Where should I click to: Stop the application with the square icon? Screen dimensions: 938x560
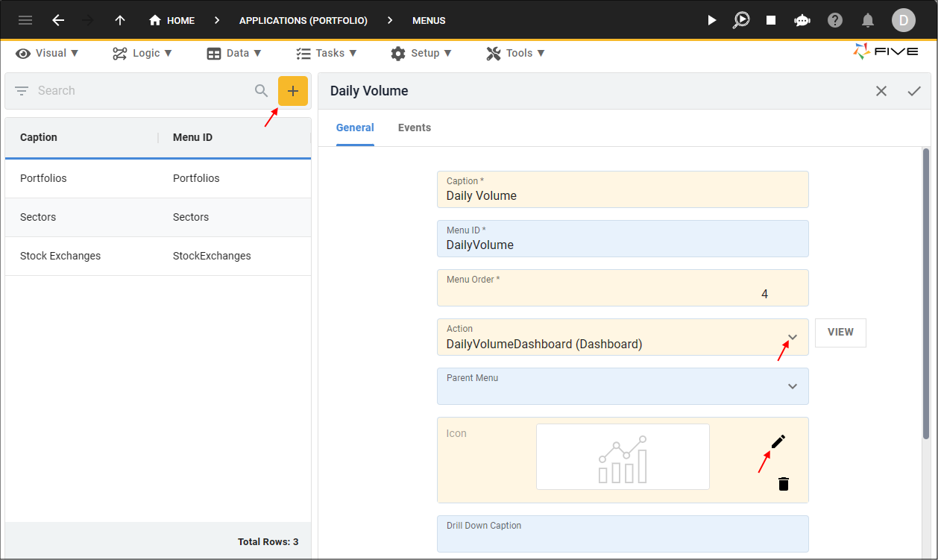[771, 20]
